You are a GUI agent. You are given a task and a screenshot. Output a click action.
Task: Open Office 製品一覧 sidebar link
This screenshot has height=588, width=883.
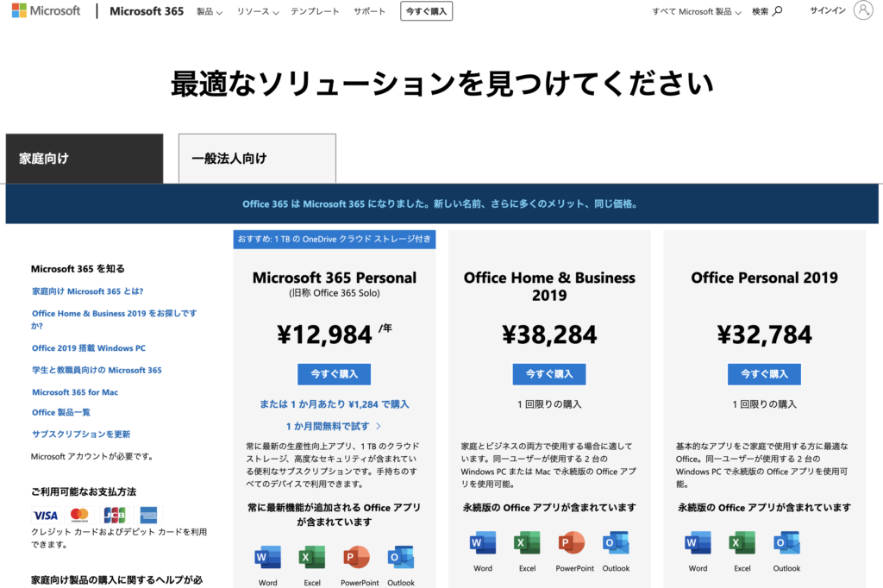point(61,412)
